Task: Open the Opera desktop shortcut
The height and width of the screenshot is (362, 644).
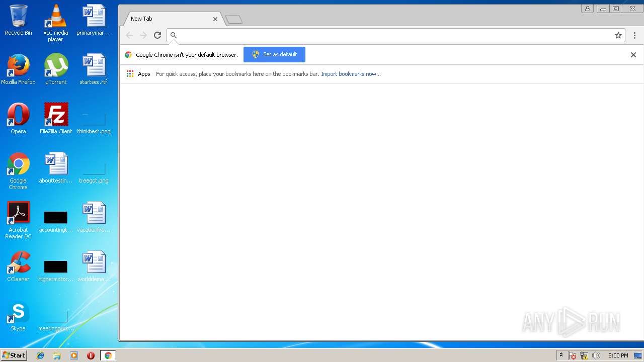Action: 18,119
